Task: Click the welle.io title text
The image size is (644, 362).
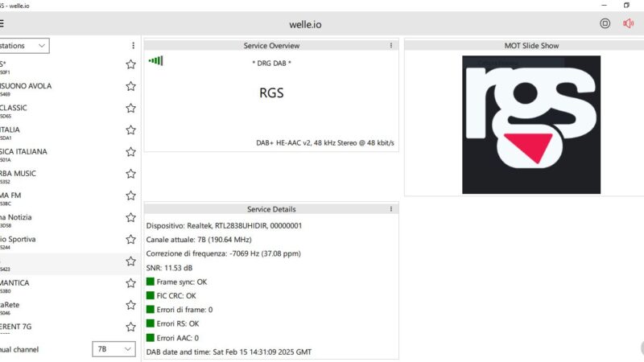Action: tap(305, 25)
